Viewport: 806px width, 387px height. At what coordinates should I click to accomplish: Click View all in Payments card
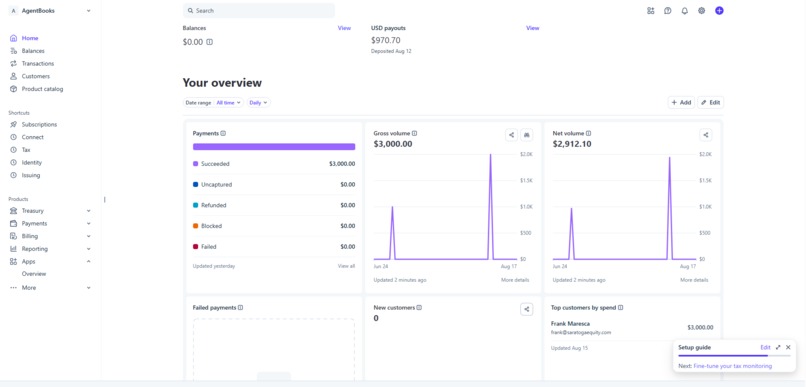coord(346,266)
